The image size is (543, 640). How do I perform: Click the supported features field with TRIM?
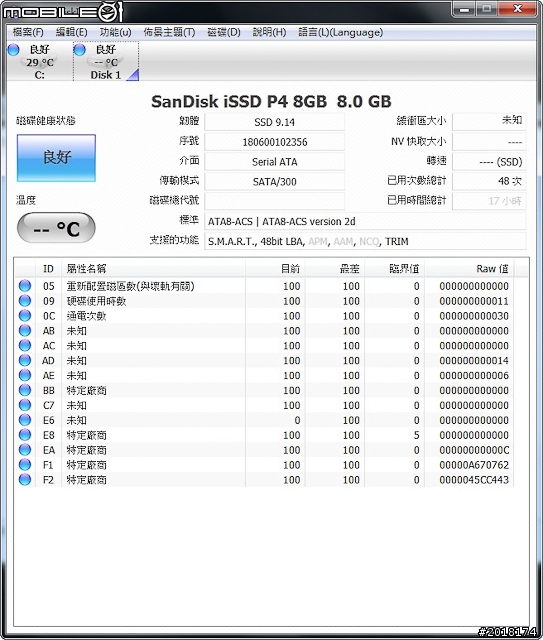tap(365, 241)
